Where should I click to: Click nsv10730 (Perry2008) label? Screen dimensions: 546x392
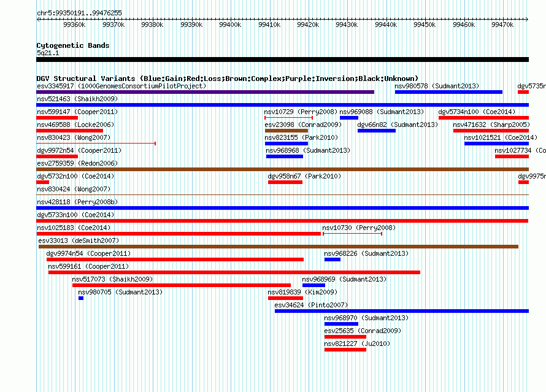pyautogui.click(x=359, y=228)
